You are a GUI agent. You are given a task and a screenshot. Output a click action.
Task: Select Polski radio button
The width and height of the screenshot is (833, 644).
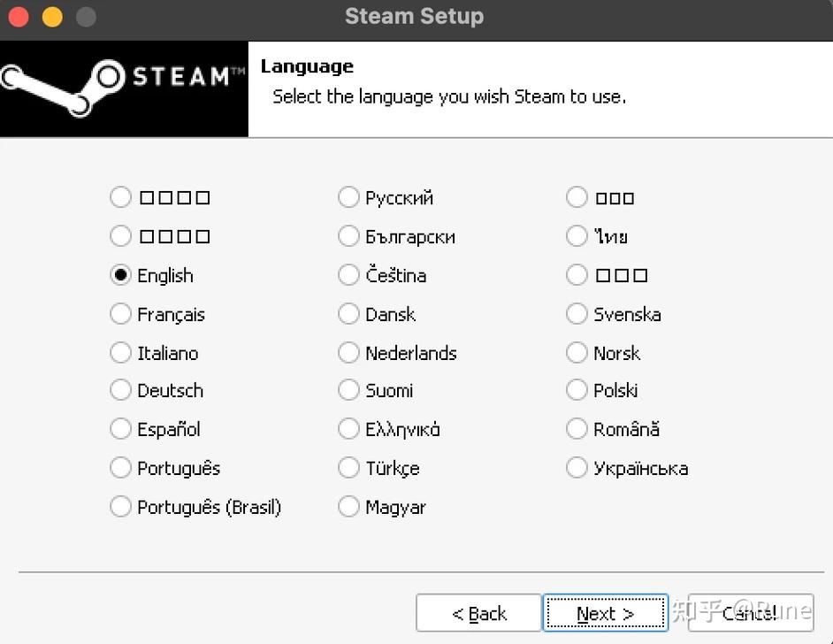(577, 390)
